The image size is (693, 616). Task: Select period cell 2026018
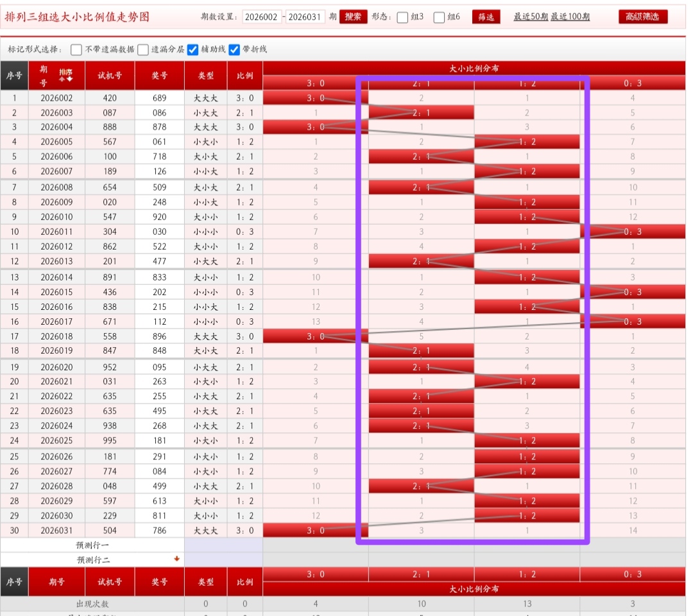pos(56,336)
